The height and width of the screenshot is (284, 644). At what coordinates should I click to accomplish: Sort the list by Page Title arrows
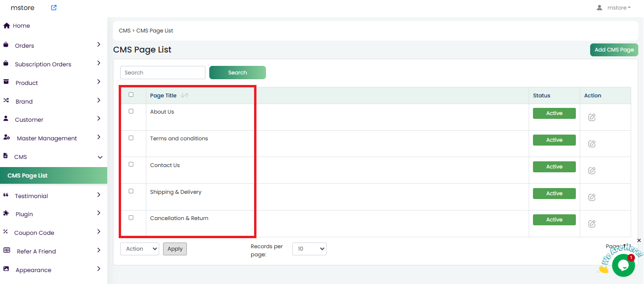(x=184, y=95)
